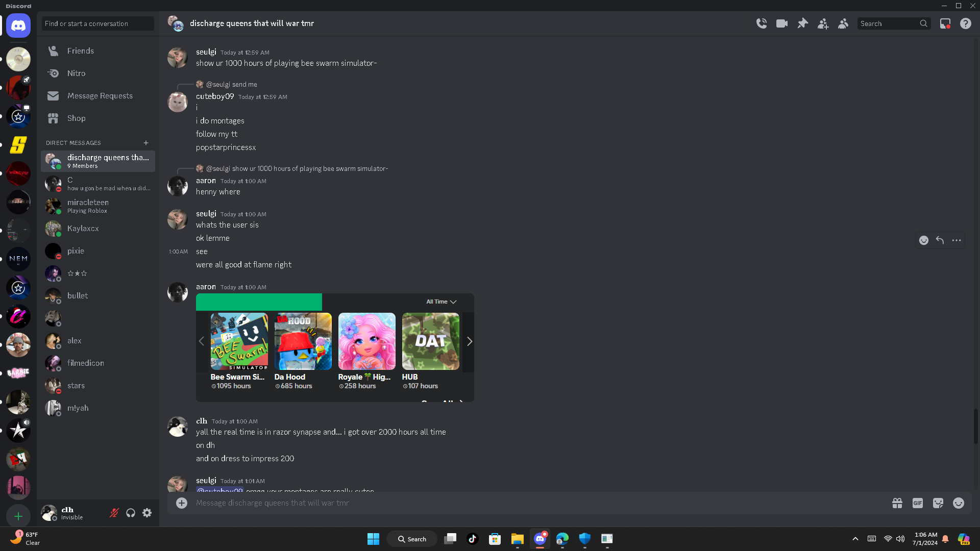This screenshot has width=980, height=551.
Task: Open the DM with filmedicon
Action: click(98, 363)
